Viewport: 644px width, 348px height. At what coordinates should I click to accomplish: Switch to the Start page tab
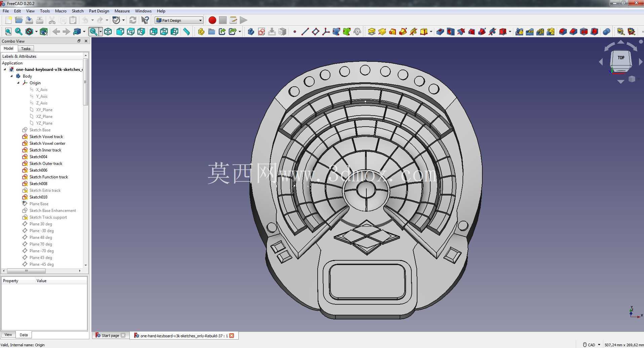click(x=110, y=336)
